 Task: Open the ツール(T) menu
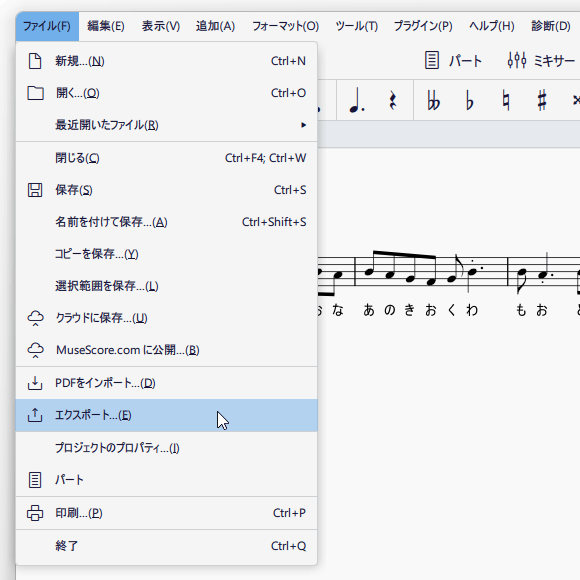(x=357, y=26)
